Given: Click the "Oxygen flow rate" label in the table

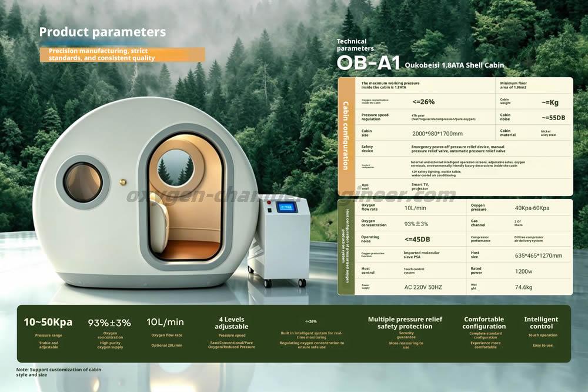Looking at the screenshot, I should [x=369, y=207].
